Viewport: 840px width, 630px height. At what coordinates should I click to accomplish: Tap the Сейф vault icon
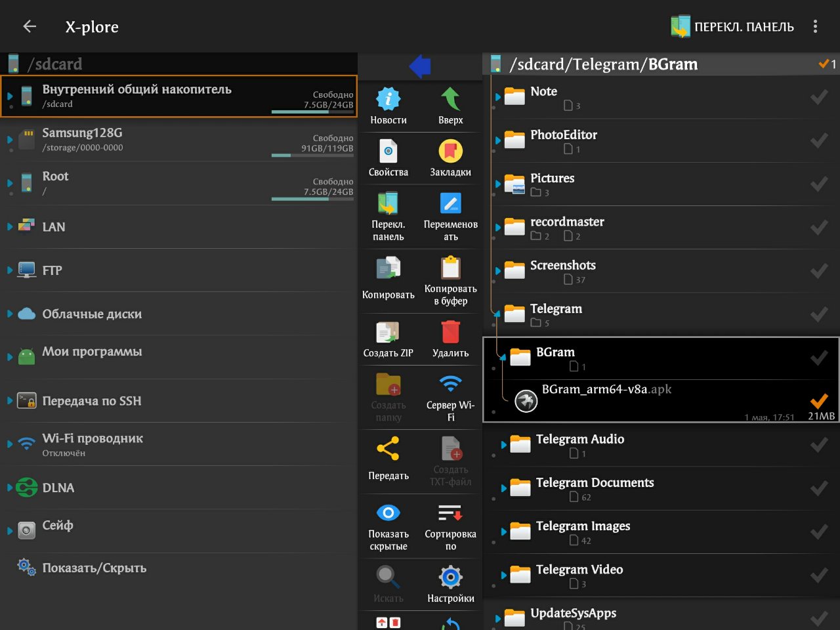(x=26, y=530)
